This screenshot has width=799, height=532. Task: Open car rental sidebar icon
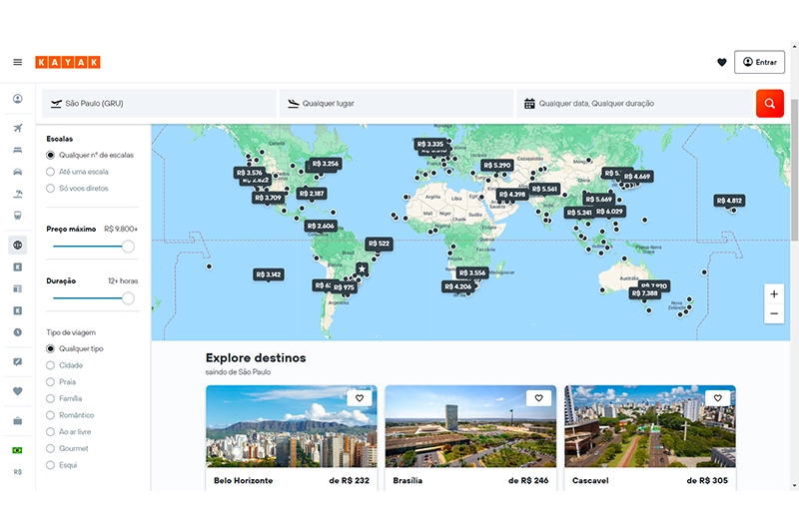[18, 172]
